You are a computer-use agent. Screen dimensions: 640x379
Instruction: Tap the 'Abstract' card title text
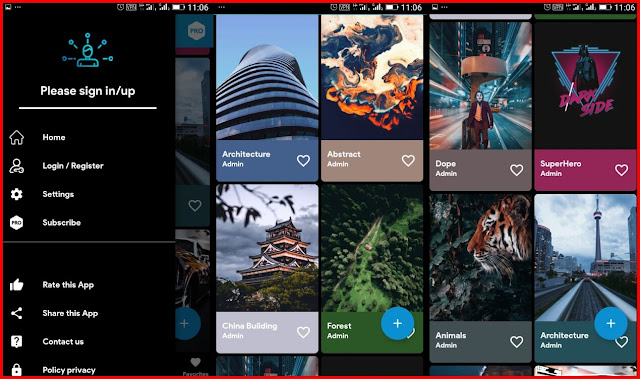click(x=344, y=154)
